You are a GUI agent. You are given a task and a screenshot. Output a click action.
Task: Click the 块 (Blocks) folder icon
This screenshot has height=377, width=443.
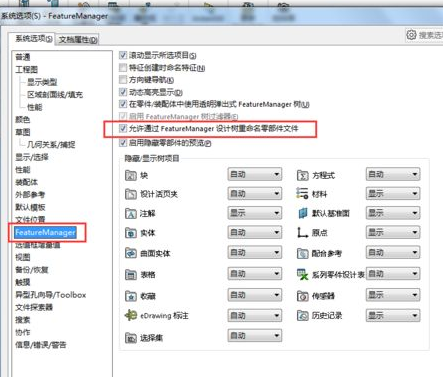pos(131,175)
